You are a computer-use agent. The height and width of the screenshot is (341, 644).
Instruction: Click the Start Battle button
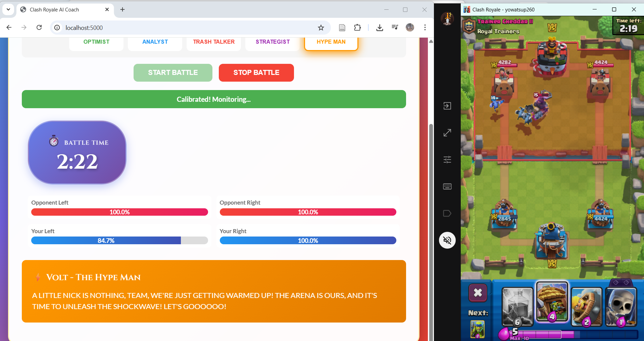[173, 73]
